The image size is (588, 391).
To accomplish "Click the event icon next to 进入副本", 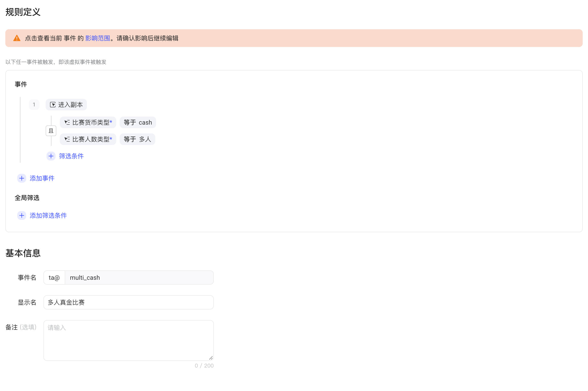I will click(53, 105).
